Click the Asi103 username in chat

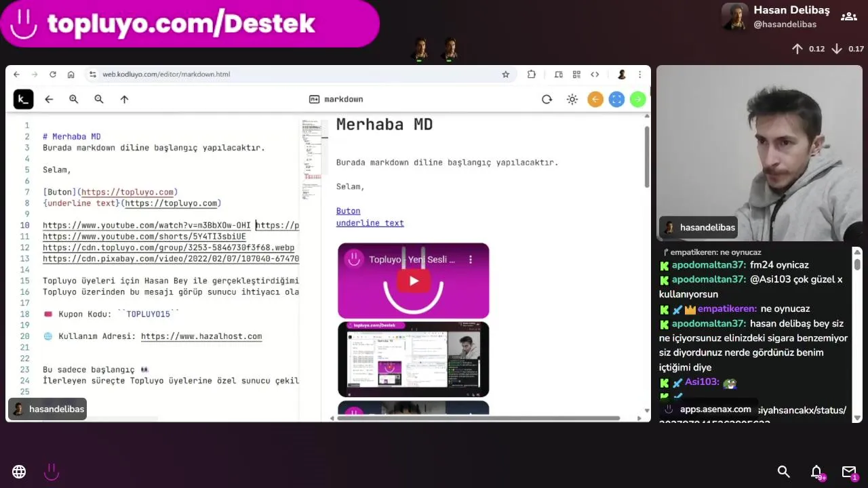pyautogui.click(x=702, y=382)
